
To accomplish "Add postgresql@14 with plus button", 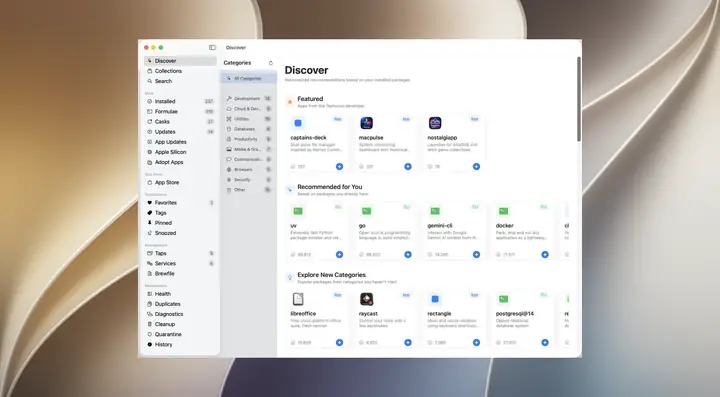I will coord(545,342).
